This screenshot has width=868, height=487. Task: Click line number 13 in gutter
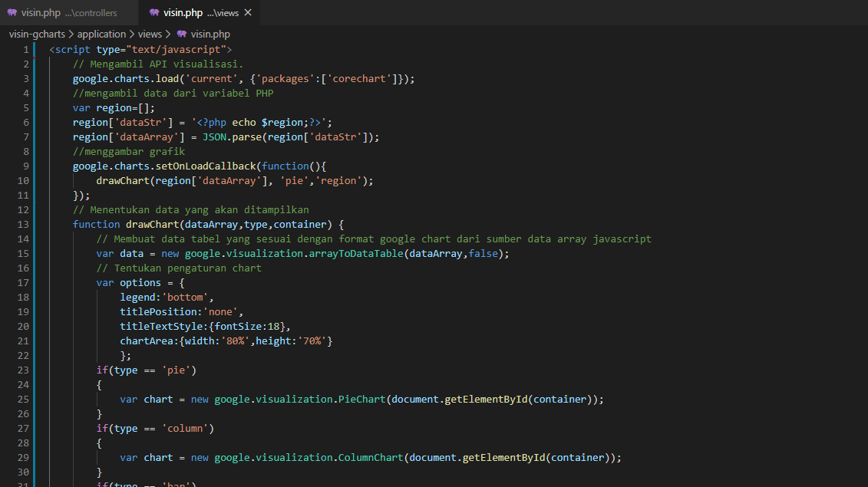(x=23, y=224)
